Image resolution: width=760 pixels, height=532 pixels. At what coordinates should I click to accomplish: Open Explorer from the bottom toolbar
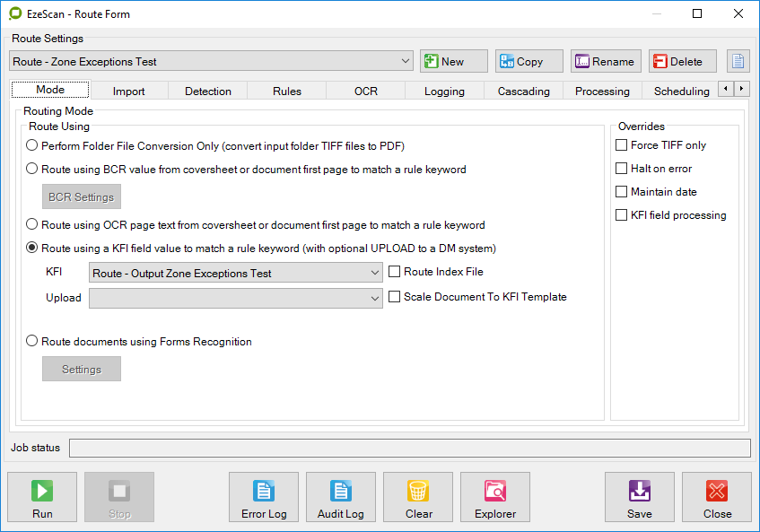[495, 497]
